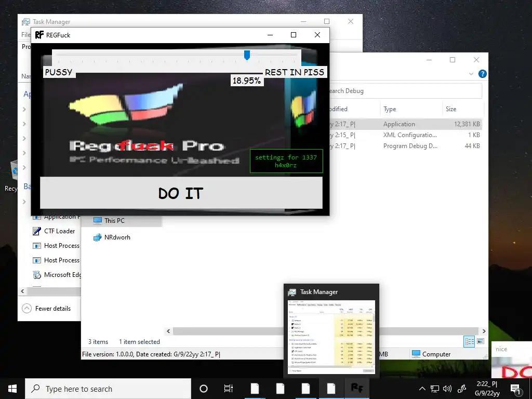Open settingz for 1337 h4x0rz

[286, 161]
